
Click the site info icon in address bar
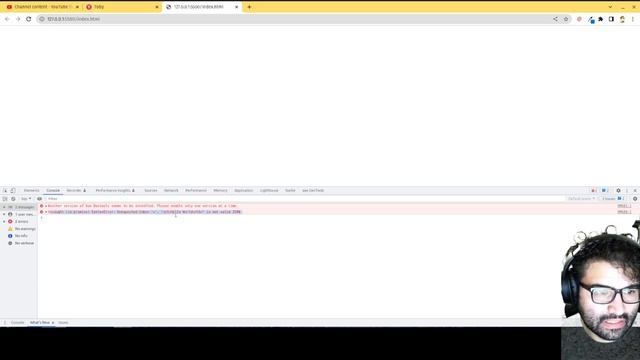click(x=42, y=19)
